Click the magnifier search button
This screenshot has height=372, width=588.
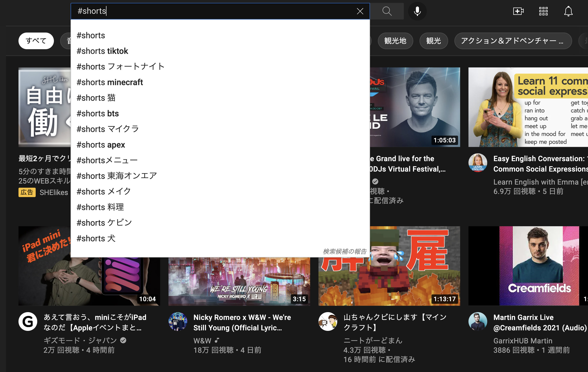coord(387,11)
